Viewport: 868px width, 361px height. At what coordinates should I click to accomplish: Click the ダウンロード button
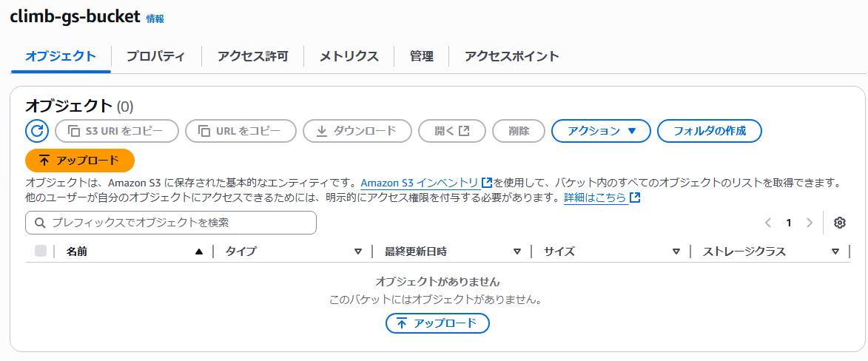pos(357,131)
